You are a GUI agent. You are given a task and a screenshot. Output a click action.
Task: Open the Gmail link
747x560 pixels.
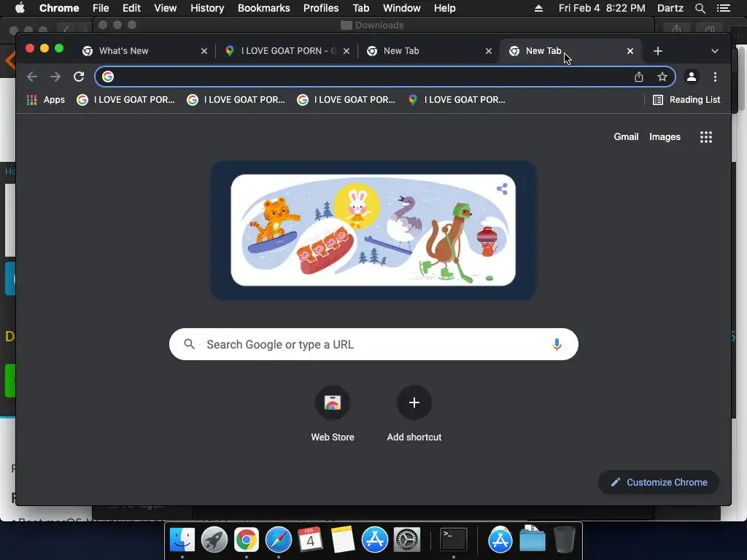626,136
